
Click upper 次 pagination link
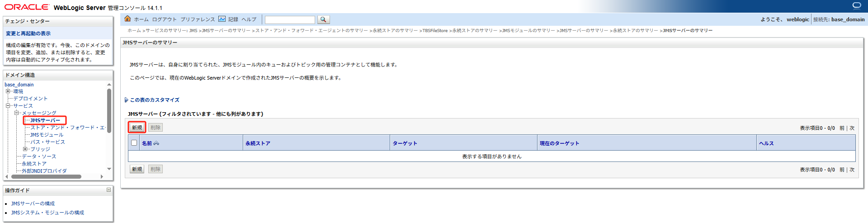852,128
